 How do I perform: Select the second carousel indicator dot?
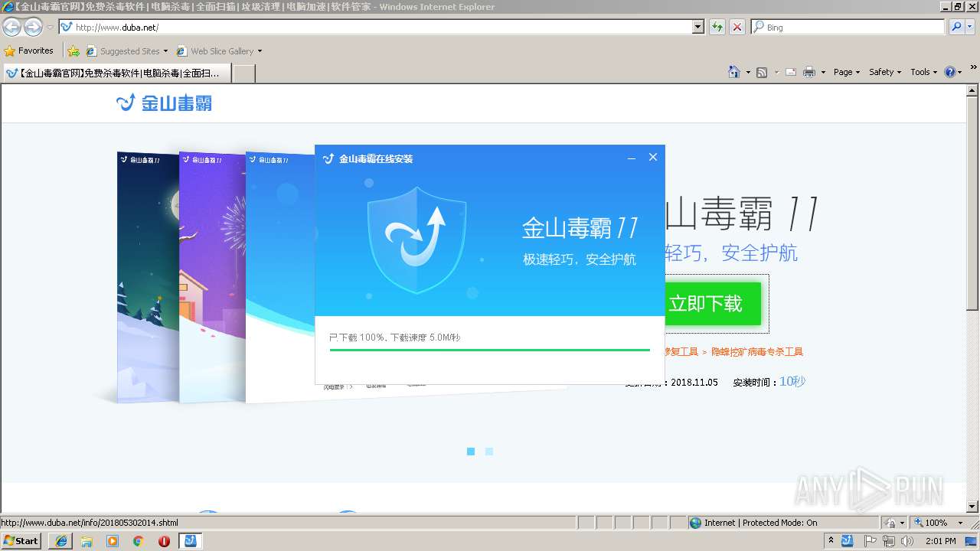(489, 452)
